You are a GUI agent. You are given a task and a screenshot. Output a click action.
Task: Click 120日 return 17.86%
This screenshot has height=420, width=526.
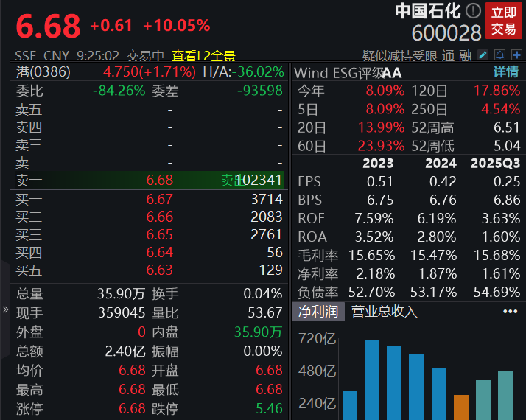[497, 91]
